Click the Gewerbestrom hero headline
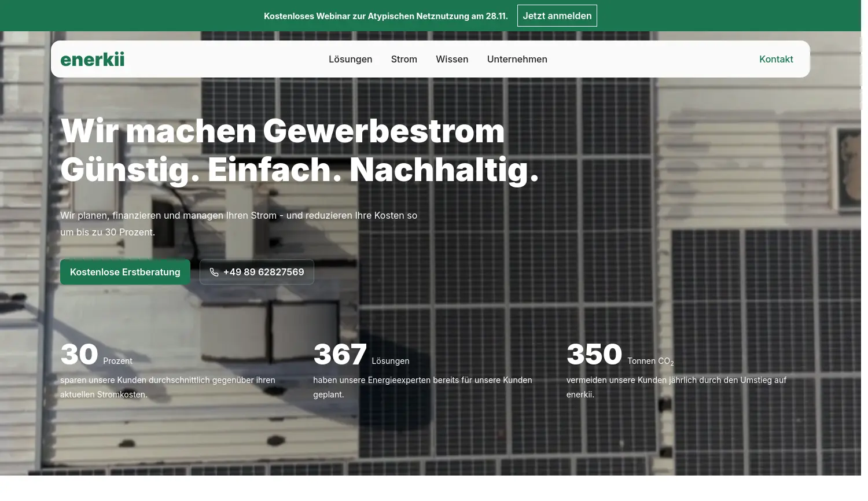 [300, 150]
